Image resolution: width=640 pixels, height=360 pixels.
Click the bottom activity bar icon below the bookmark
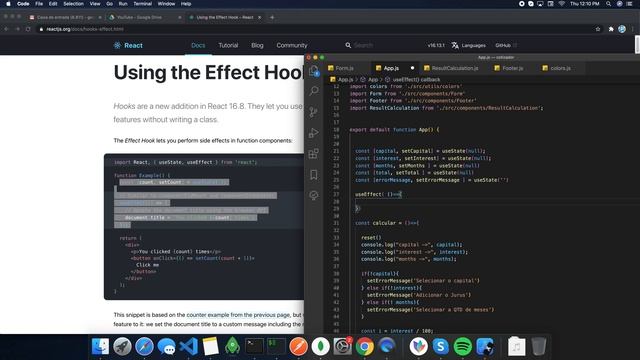coord(313,196)
